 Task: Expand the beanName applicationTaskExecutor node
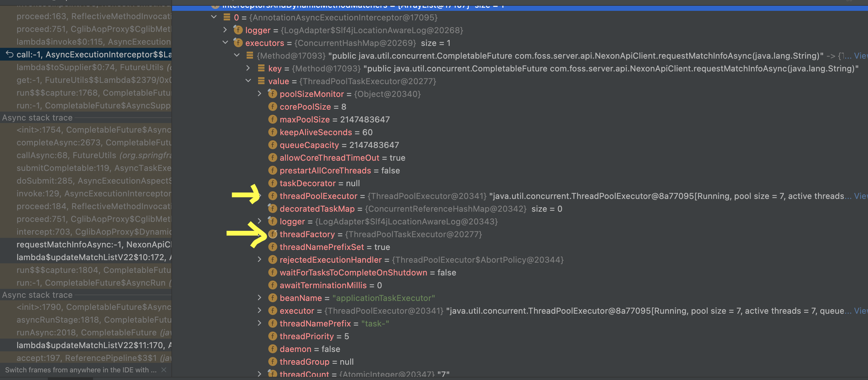pyautogui.click(x=259, y=298)
